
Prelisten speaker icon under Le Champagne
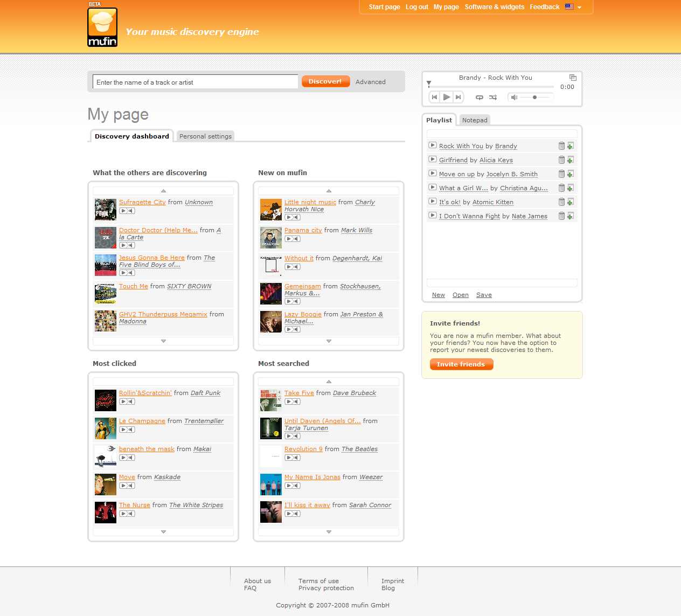point(131,430)
